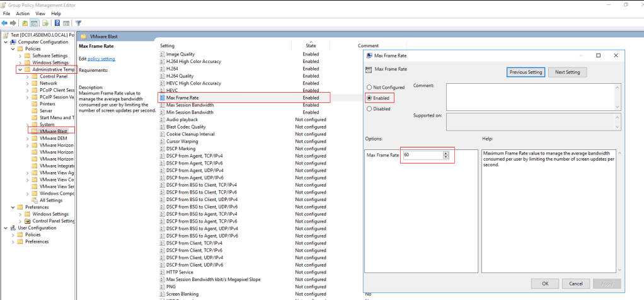
Task: Toggle the Show/Hide Console Tree icon
Action: (x=34, y=23)
